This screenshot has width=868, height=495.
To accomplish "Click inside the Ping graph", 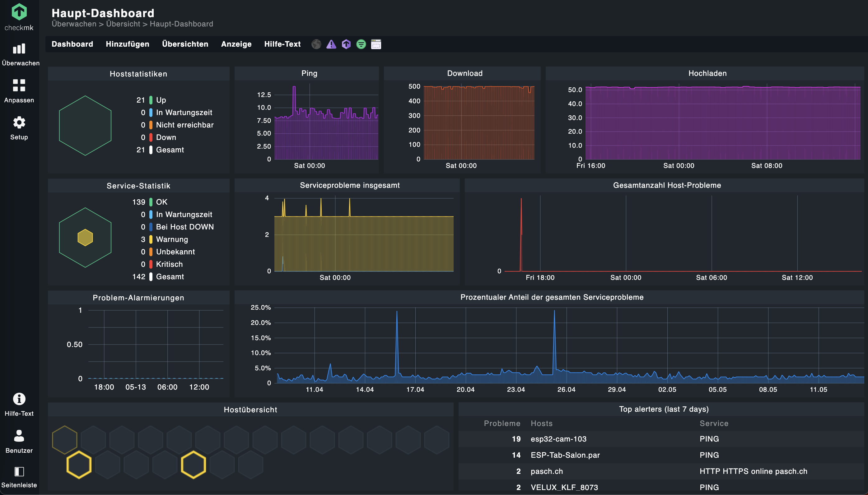I will [326, 123].
